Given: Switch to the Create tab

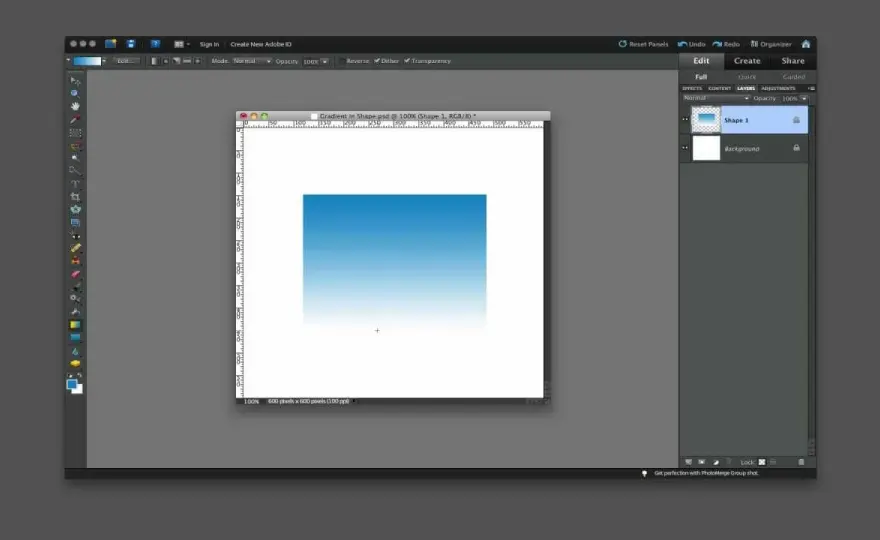Looking at the screenshot, I should click(x=747, y=61).
